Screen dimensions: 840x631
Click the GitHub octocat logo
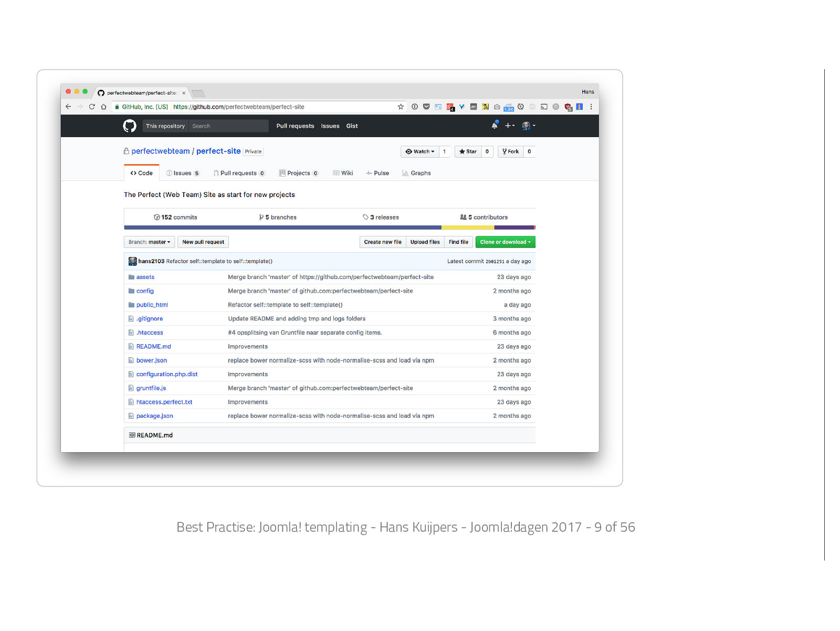[x=130, y=126]
